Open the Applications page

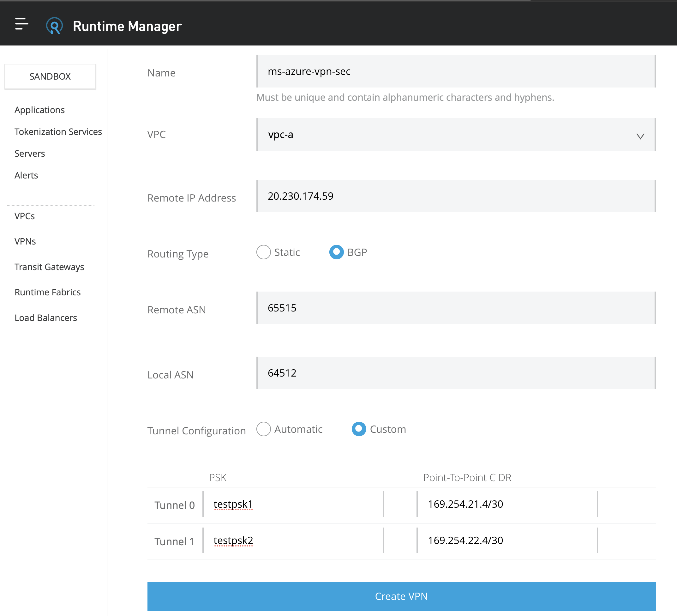click(39, 110)
